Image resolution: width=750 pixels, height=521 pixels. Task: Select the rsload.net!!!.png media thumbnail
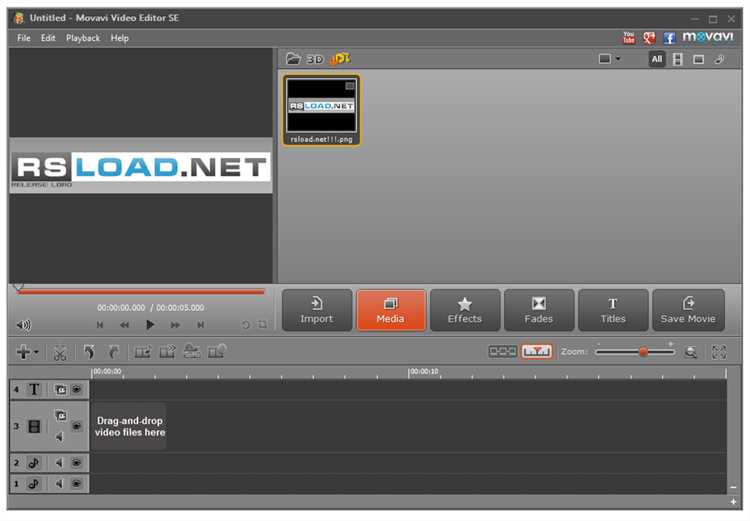click(x=322, y=108)
